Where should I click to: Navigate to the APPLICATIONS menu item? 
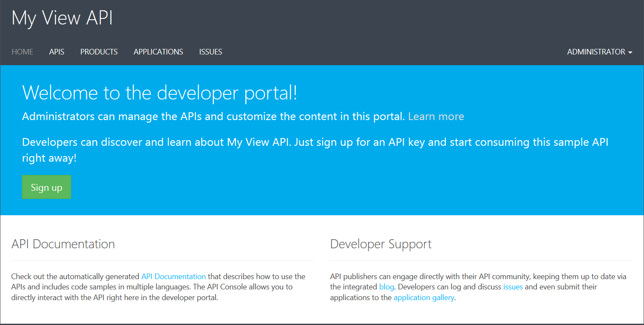click(x=158, y=52)
